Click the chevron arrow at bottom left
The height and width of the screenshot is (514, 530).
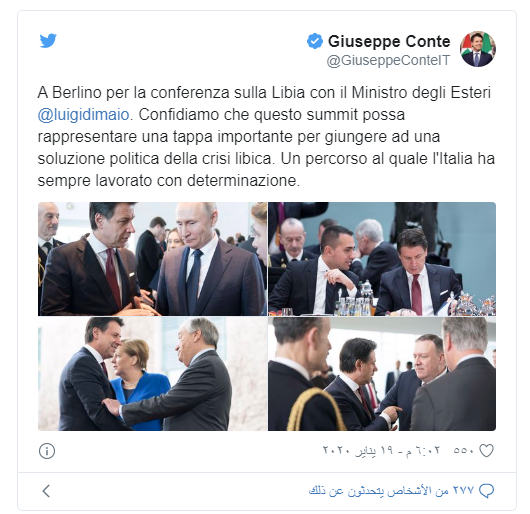(x=46, y=491)
